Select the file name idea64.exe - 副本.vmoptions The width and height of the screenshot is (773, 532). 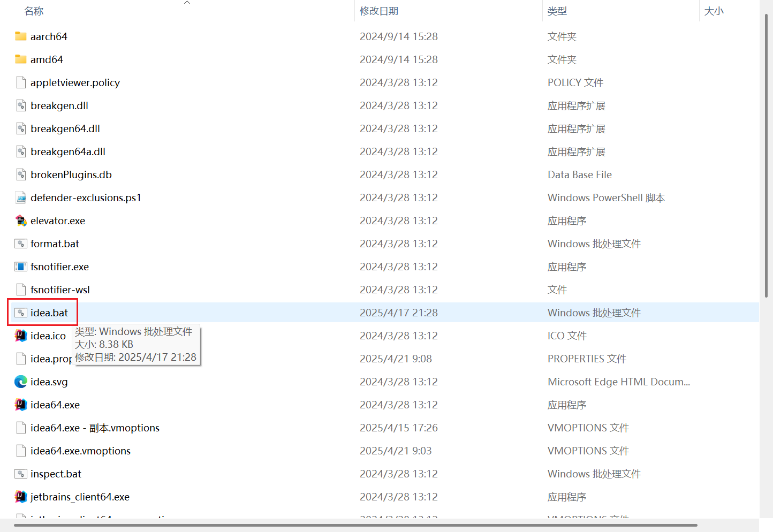tap(95, 428)
